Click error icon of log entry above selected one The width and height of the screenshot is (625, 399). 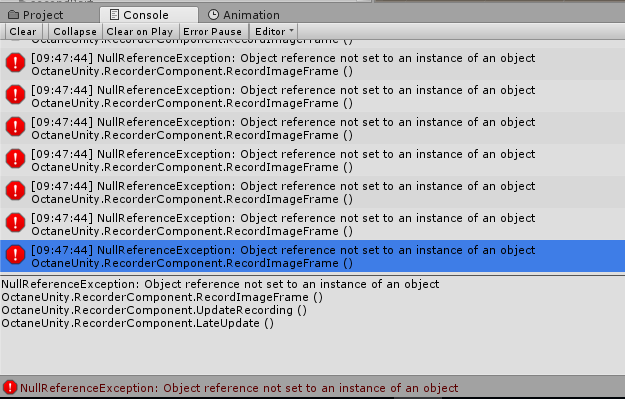tap(15, 222)
